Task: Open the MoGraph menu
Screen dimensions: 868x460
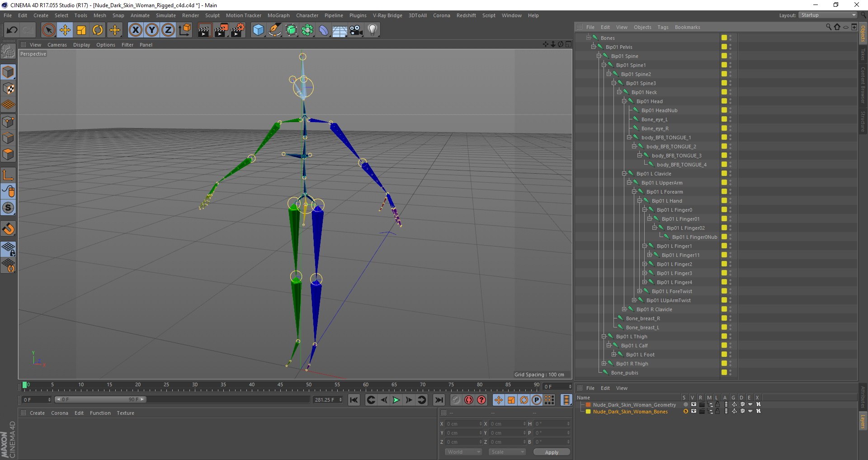Action: [278, 15]
